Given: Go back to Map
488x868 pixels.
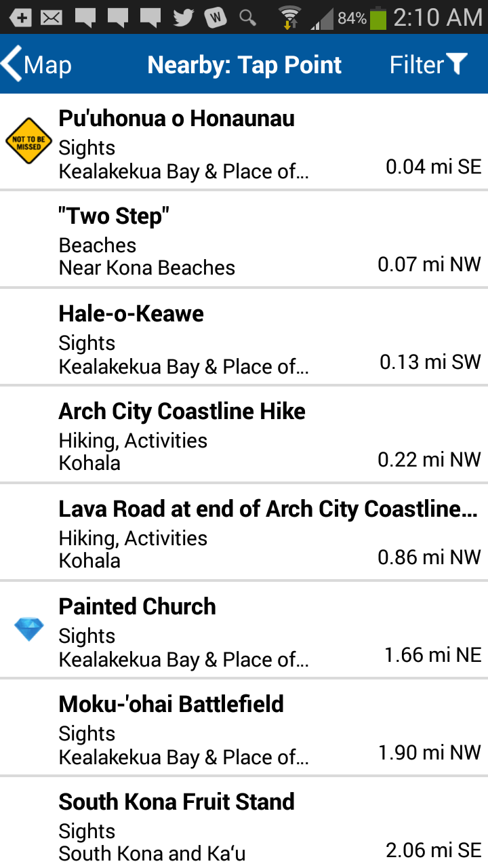Looking at the screenshot, I should [x=37, y=64].
